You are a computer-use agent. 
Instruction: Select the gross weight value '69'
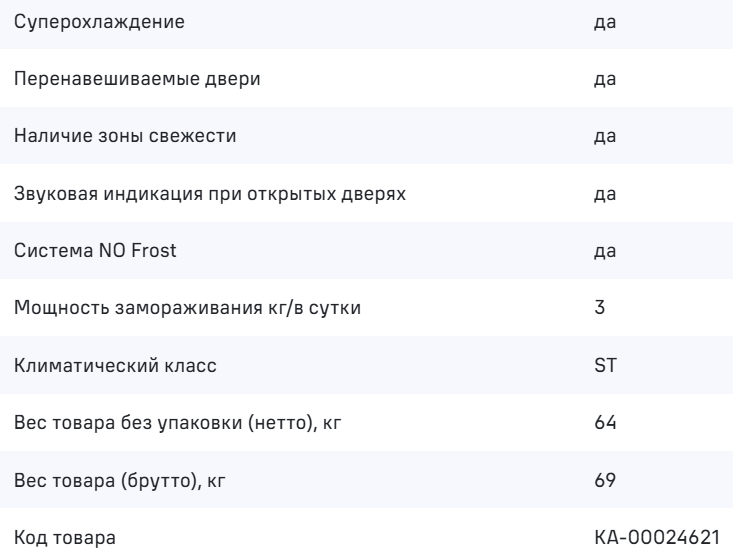click(604, 482)
